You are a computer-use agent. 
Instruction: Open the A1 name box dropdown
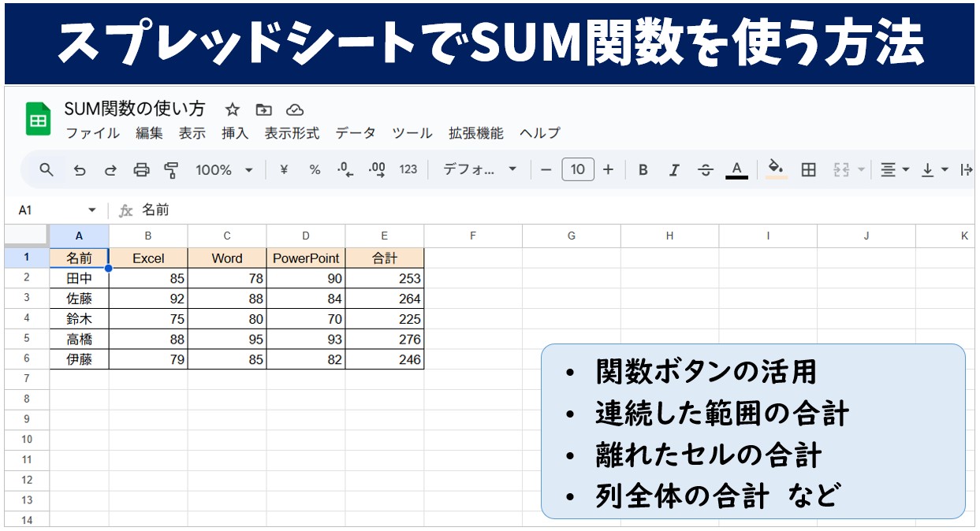(x=91, y=210)
